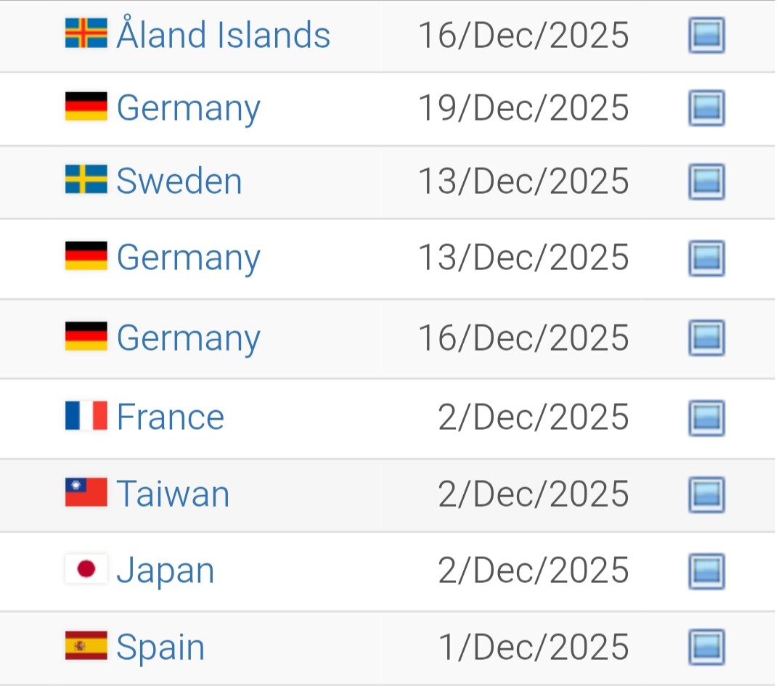
Task: View screenshot icon for Germany 13/Dec/2025
Action: [x=706, y=258]
